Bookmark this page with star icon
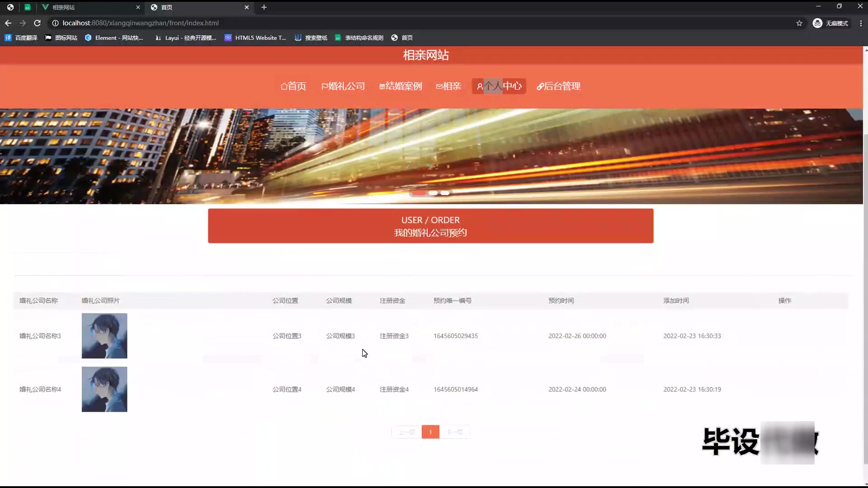Screen dimensions: 868x488 tap(799, 23)
